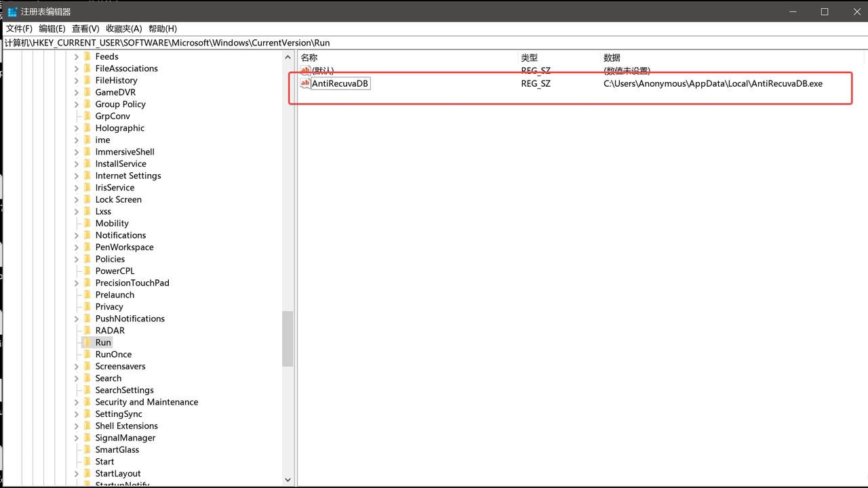Click the Registry Editor app icon in title bar
This screenshot has height=488, width=868.
click(x=12, y=12)
